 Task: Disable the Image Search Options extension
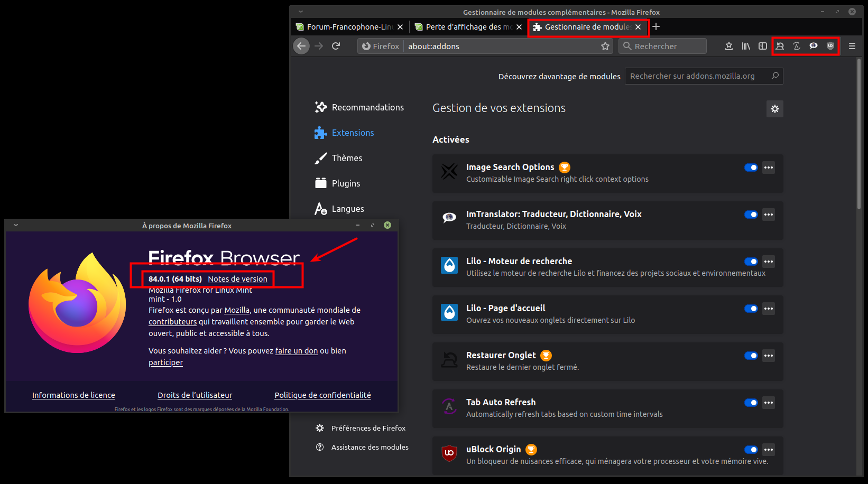coord(751,167)
